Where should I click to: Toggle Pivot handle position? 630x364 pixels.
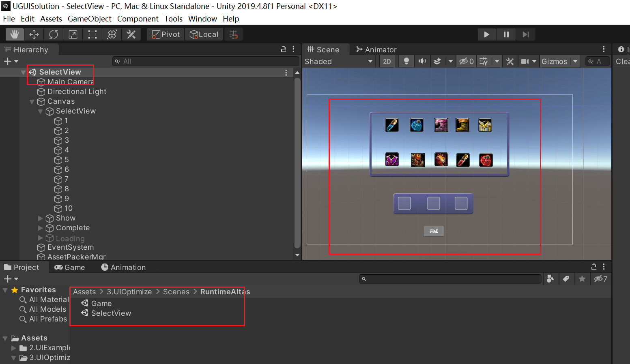(166, 34)
